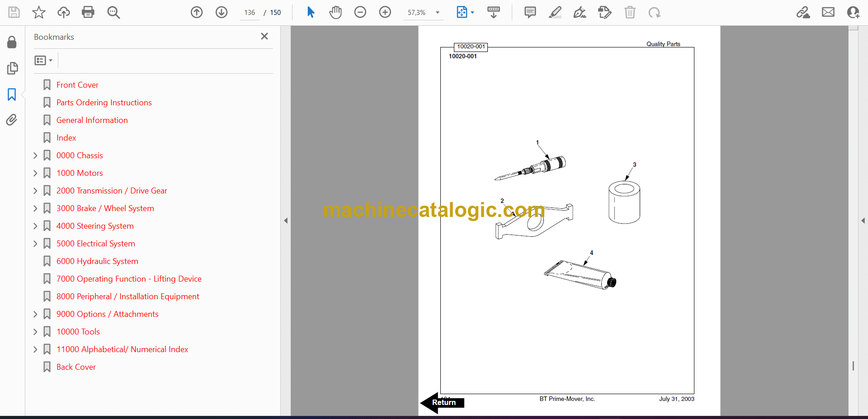The height and width of the screenshot is (419, 868).
Task: Add a sticky note comment
Action: click(x=530, y=12)
